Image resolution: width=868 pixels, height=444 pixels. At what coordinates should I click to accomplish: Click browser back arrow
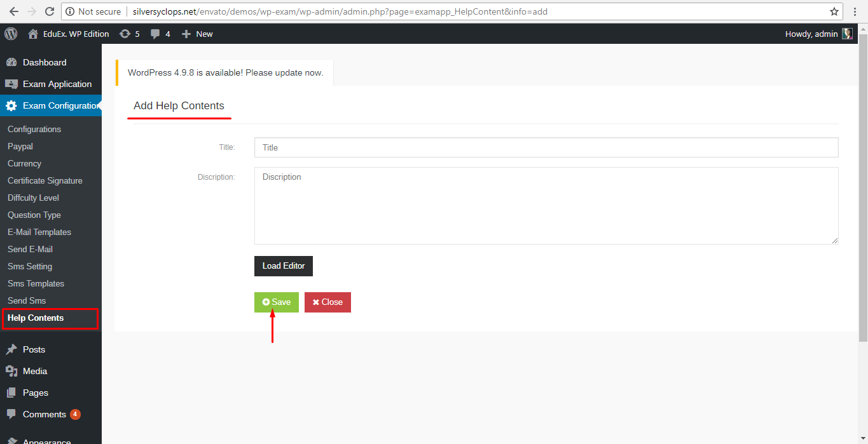13,11
